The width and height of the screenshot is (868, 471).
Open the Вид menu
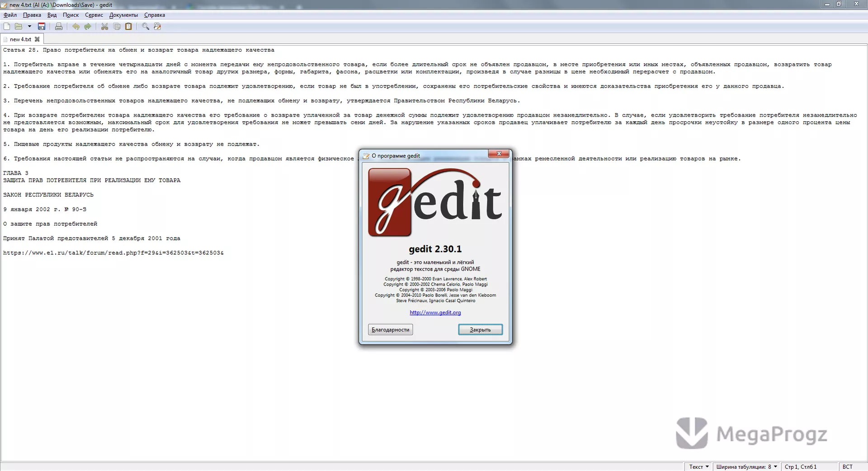(x=52, y=15)
